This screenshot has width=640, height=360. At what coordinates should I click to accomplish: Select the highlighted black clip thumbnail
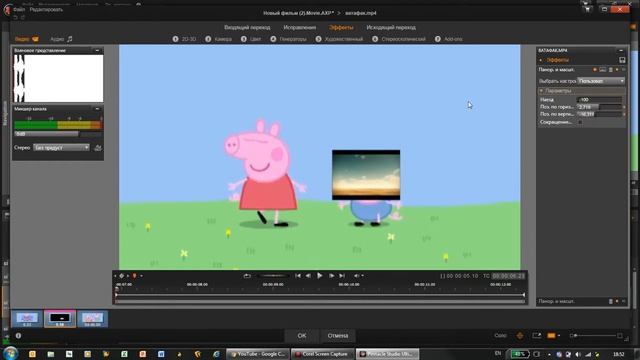(60, 319)
